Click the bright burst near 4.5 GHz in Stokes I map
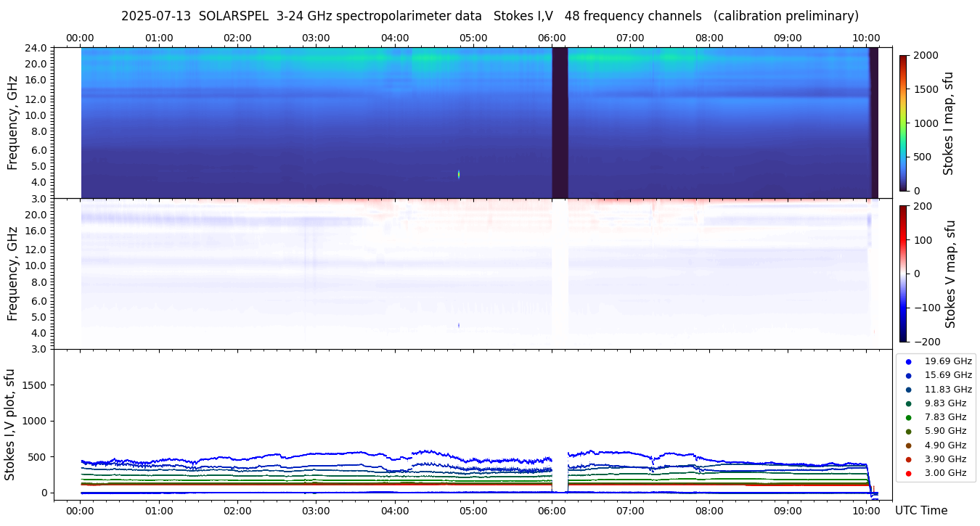Viewport: 980px width, 526px height. 459,174
